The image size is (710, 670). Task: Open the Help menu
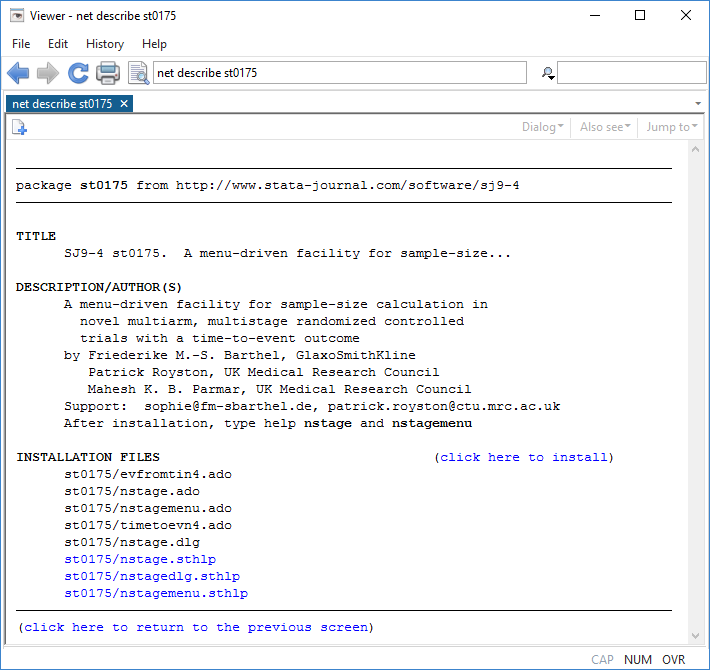pyautogui.click(x=154, y=44)
